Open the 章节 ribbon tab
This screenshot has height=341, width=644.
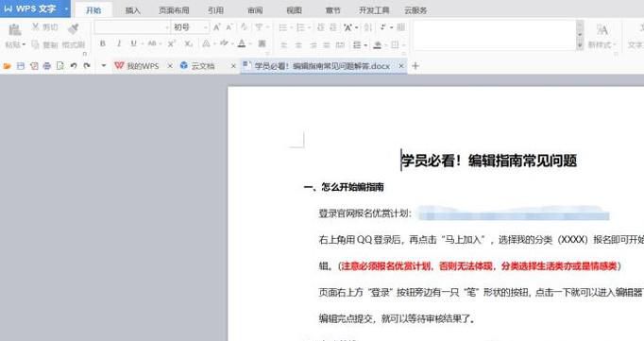[332, 10]
